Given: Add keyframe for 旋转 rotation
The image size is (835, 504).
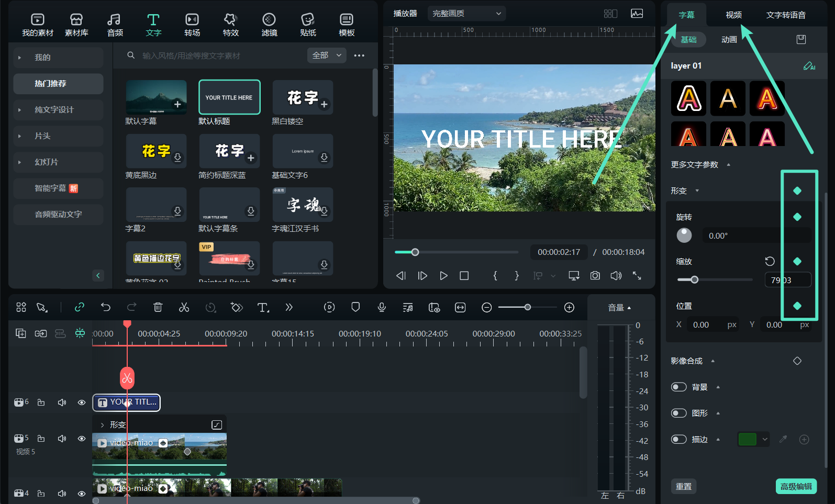Looking at the screenshot, I should (x=797, y=217).
